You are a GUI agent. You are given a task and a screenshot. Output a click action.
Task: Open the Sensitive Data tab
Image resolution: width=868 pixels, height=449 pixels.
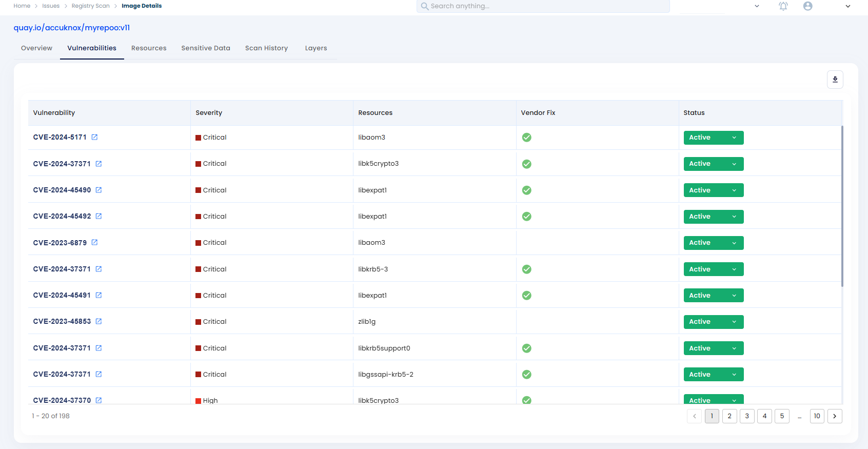(206, 48)
